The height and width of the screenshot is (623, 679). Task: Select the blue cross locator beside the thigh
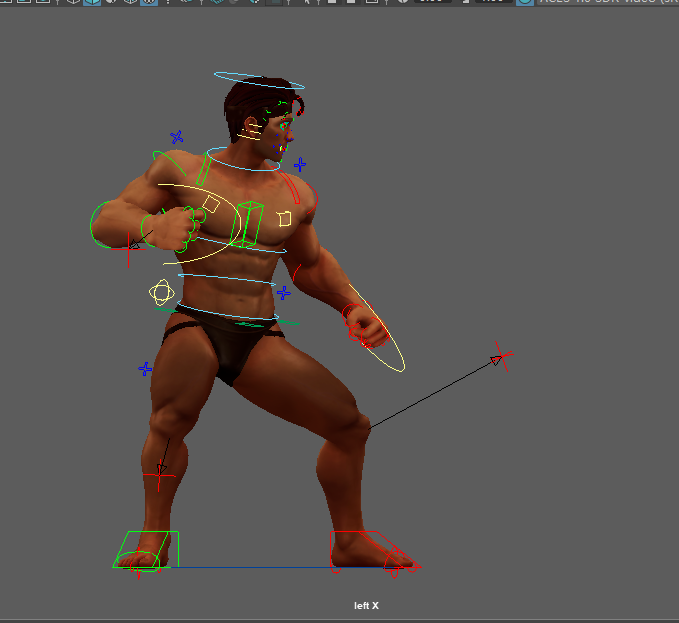click(145, 369)
